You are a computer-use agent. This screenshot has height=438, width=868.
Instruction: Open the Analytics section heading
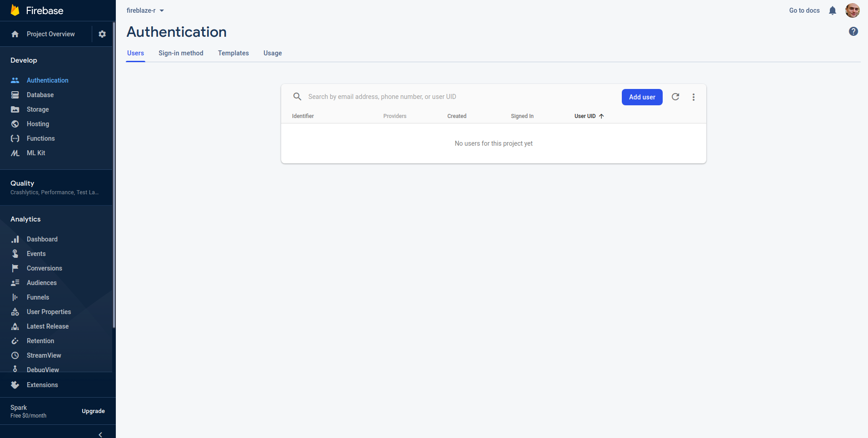[25, 219]
